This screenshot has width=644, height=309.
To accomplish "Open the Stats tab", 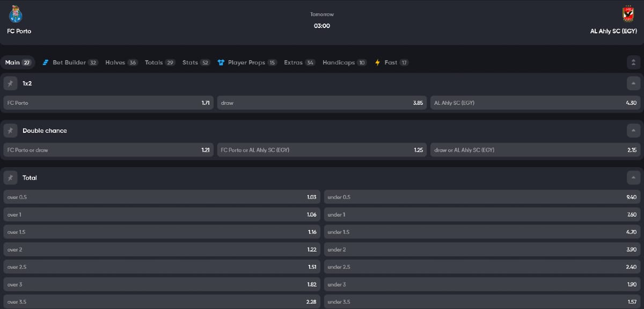I will pos(196,62).
